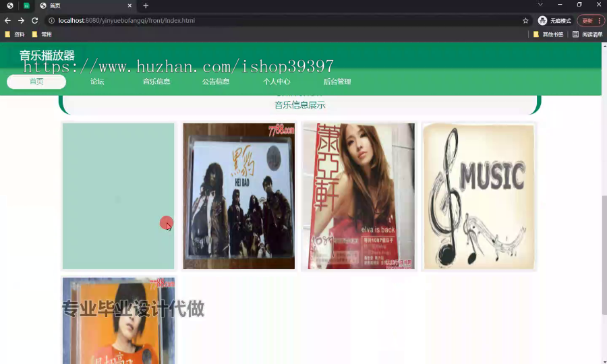Select the 首页 navigation item

36,82
